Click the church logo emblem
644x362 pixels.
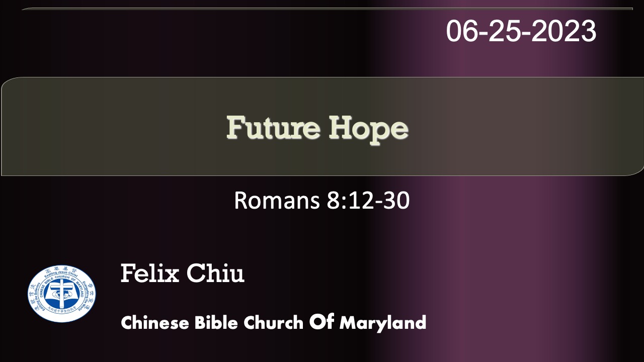point(62,294)
